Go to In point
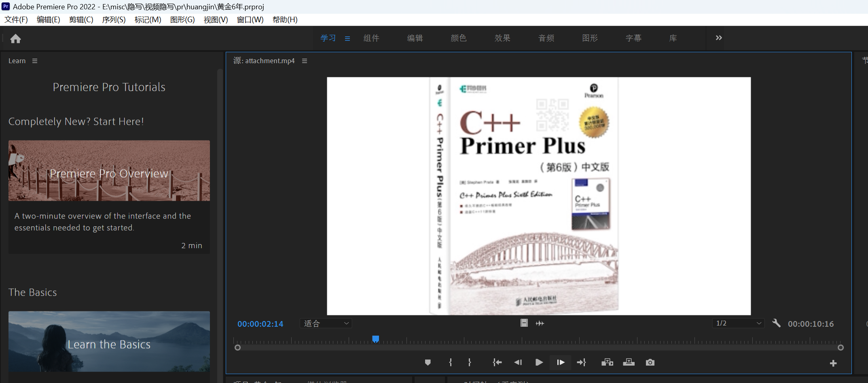 (497, 362)
